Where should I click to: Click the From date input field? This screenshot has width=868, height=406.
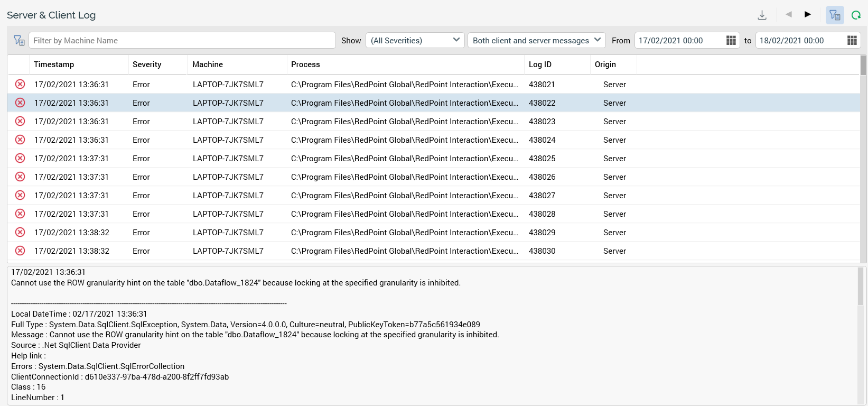[x=678, y=41]
